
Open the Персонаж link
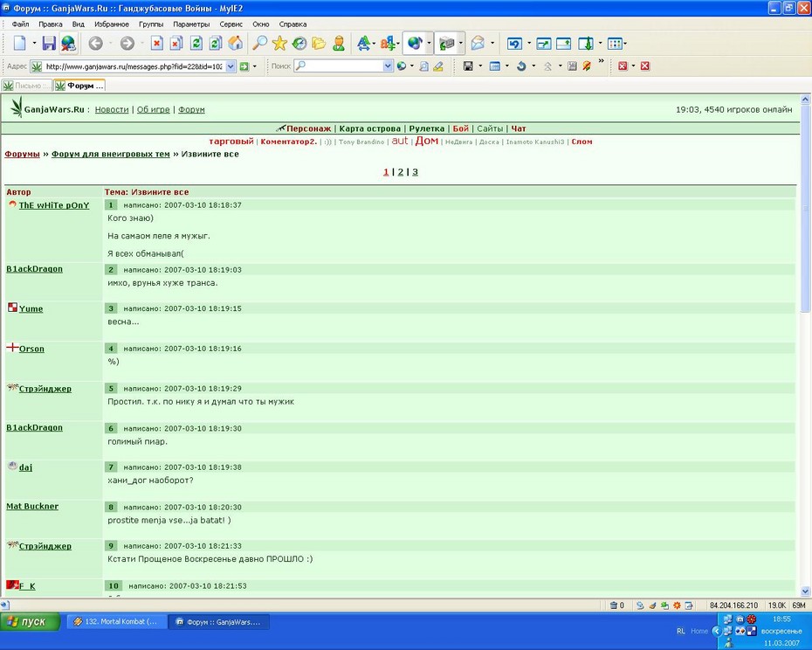point(308,128)
